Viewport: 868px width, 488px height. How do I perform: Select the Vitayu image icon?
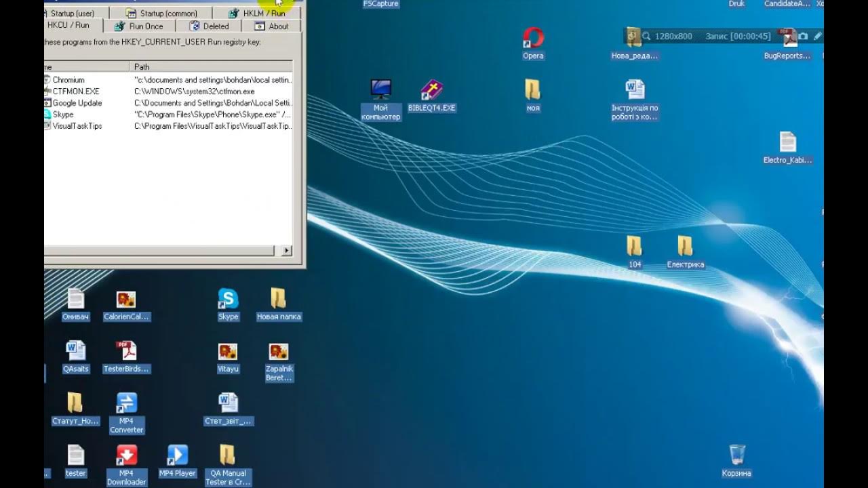click(x=228, y=357)
